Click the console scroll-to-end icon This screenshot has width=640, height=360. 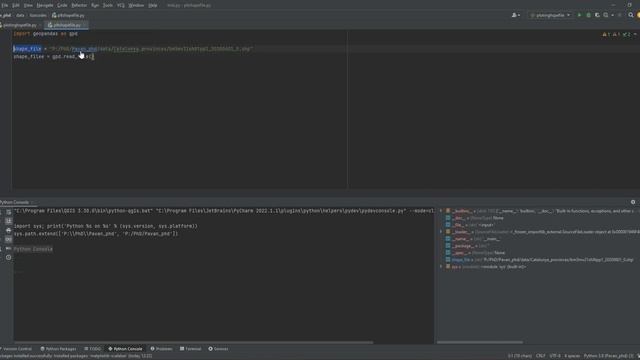click(9, 221)
